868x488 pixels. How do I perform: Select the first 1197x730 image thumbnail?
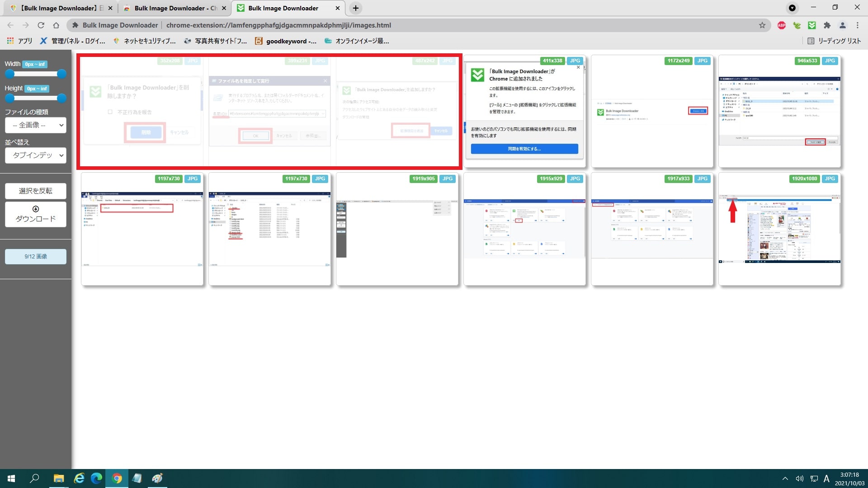pyautogui.click(x=142, y=229)
